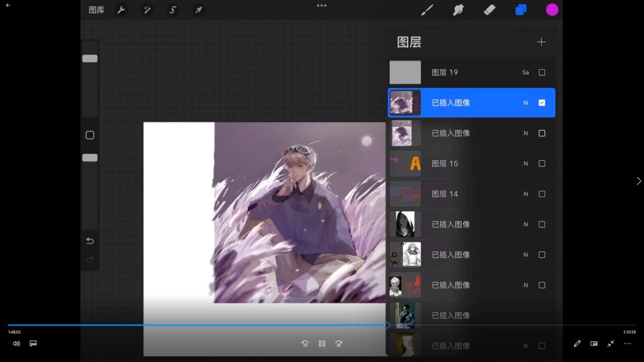Open blend mode Sa for 图层 19
The width and height of the screenshot is (644, 362).
(526, 72)
